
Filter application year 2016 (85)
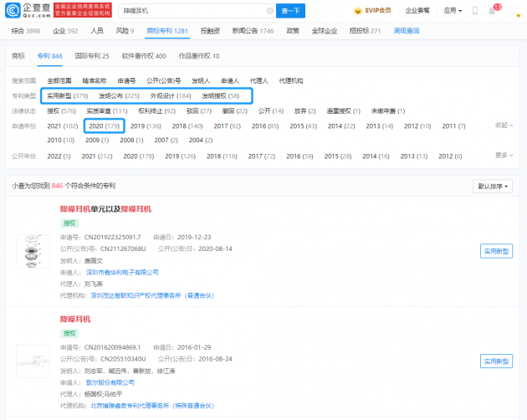pos(265,126)
